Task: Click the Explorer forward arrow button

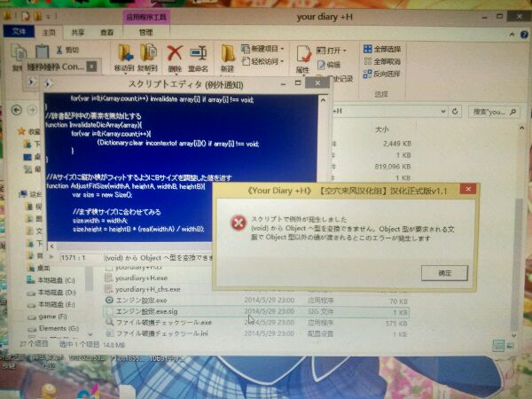Action: 32,110
